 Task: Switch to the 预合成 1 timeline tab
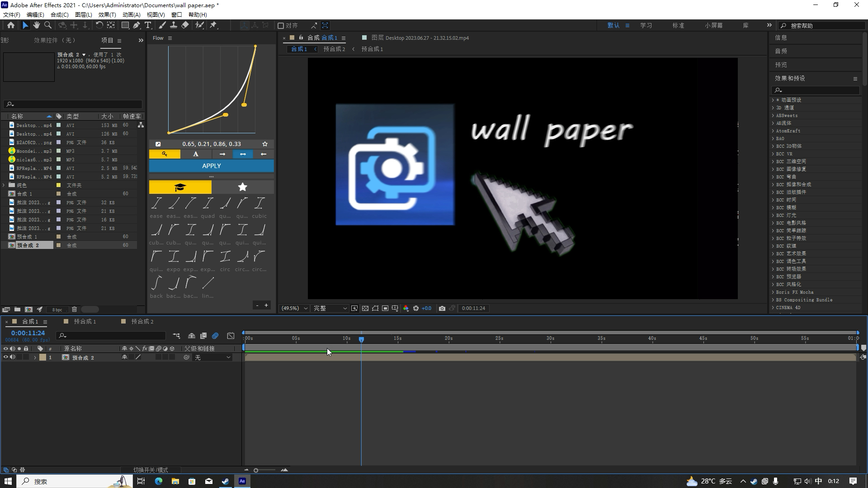(x=85, y=322)
